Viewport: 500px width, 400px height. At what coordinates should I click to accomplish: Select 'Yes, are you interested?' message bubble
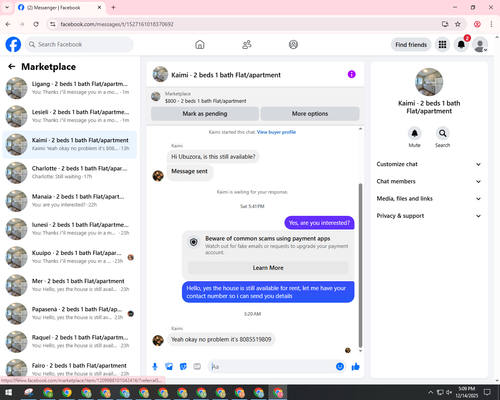[319, 223]
